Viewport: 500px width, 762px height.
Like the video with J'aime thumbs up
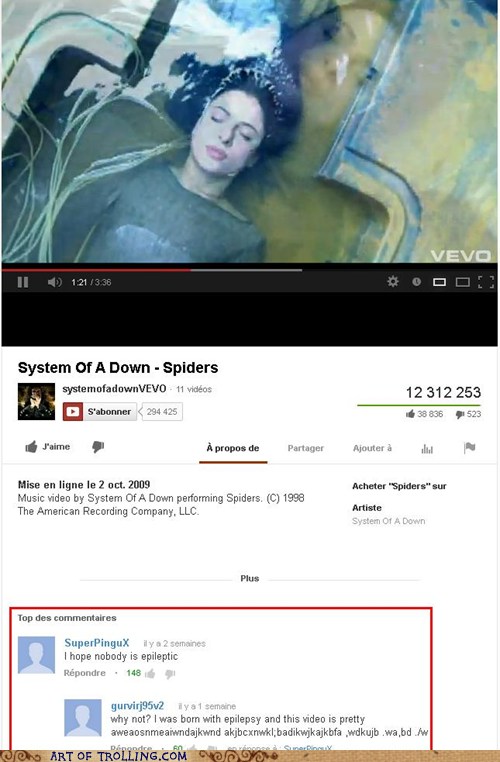pyautogui.click(x=48, y=447)
